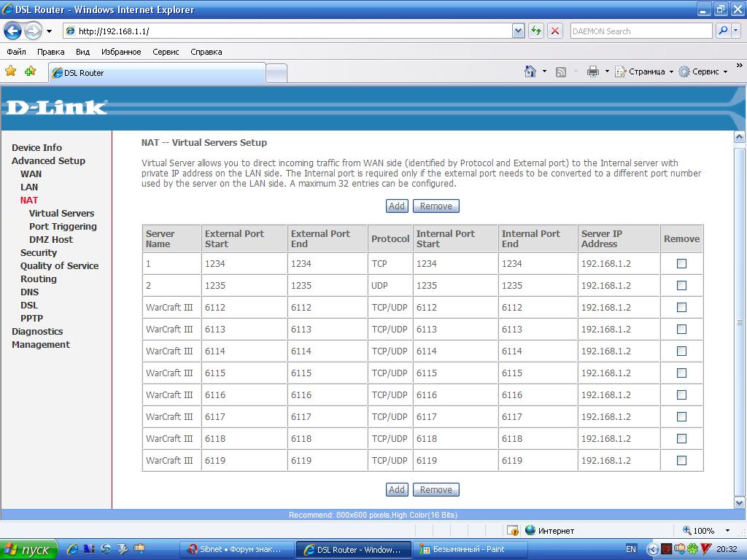Check Remove box for WarCraft III 6117
The width and height of the screenshot is (747, 560).
pos(682,416)
